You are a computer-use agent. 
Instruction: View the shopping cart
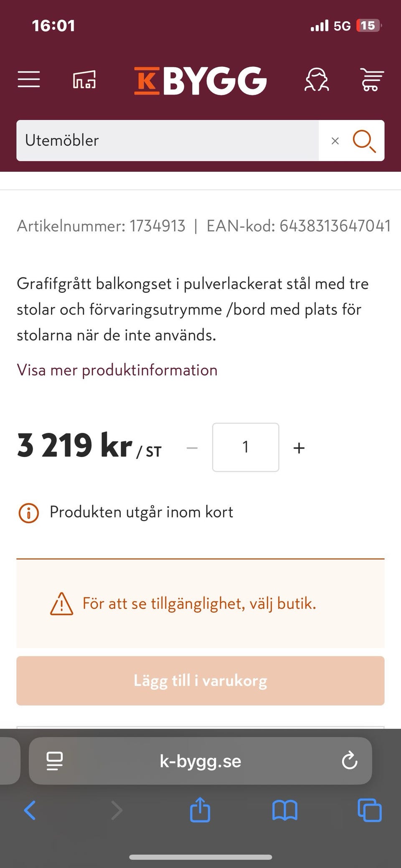pos(371,79)
